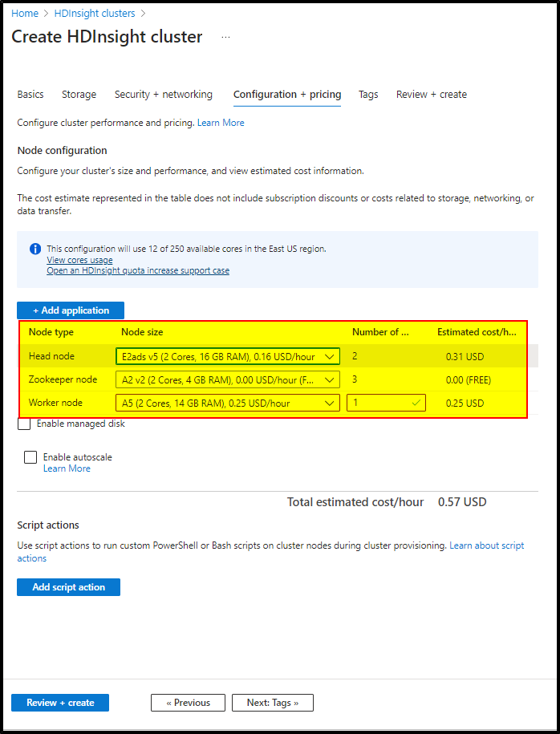
Task: Click the Number of nodes column header
Action: click(x=380, y=332)
